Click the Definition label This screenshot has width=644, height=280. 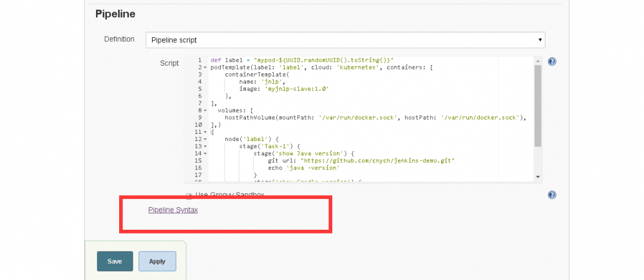[x=119, y=39]
